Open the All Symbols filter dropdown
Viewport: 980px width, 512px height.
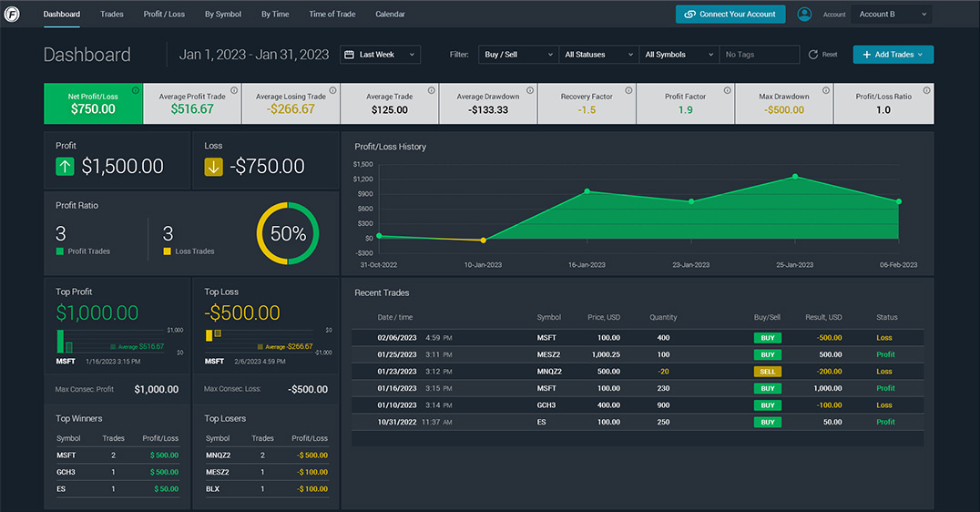pyautogui.click(x=679, y=55)
